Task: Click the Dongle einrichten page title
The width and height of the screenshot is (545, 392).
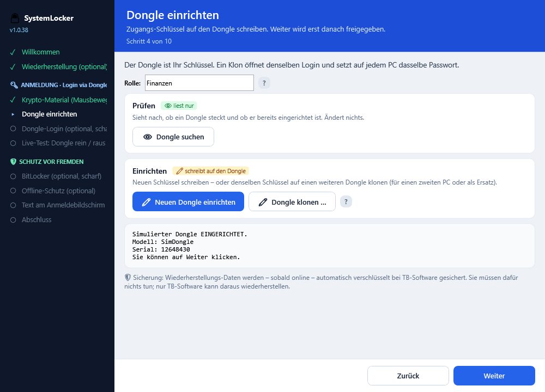Action: point(173,15)
